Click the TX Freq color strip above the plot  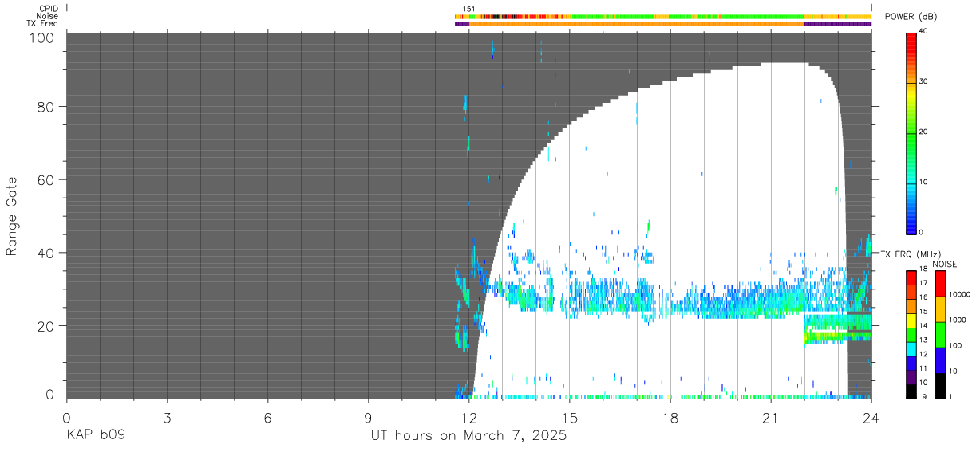pos(663,24)
